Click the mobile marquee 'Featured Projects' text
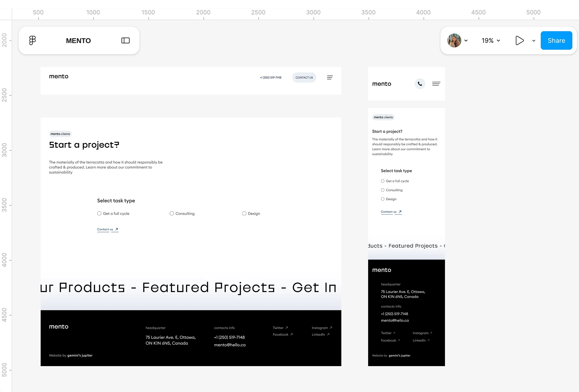 click(x=413, y=246)
